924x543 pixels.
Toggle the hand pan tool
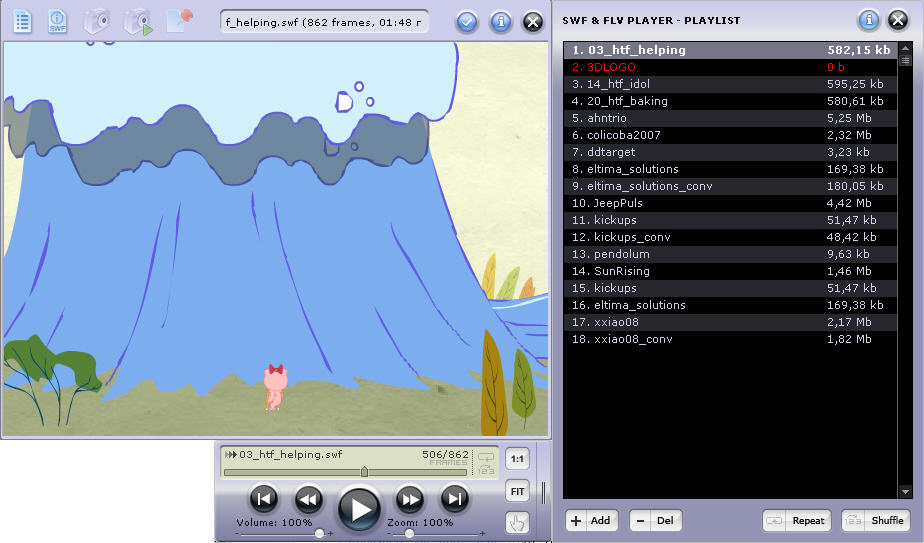tap(517, 522)
